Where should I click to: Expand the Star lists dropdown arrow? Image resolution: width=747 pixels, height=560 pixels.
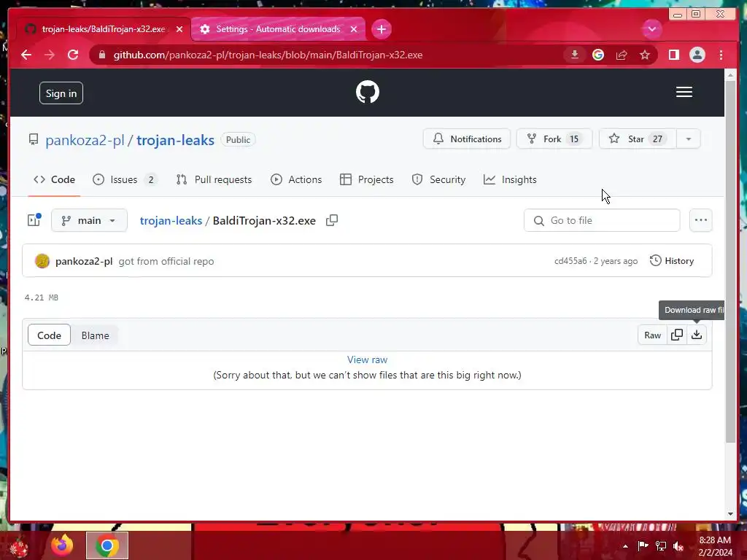point(689,139)
